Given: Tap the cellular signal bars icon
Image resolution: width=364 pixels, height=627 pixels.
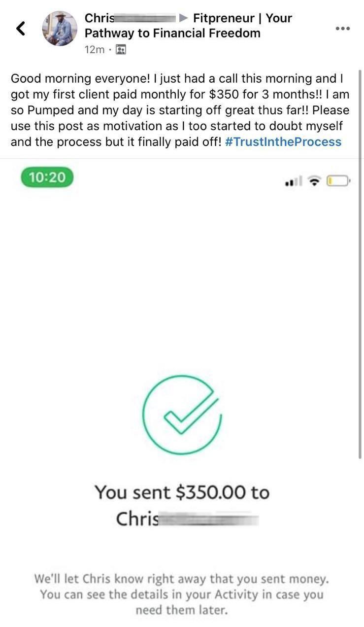Looking at the screenshot, I should pyautogui.click(x=294, y=182).
